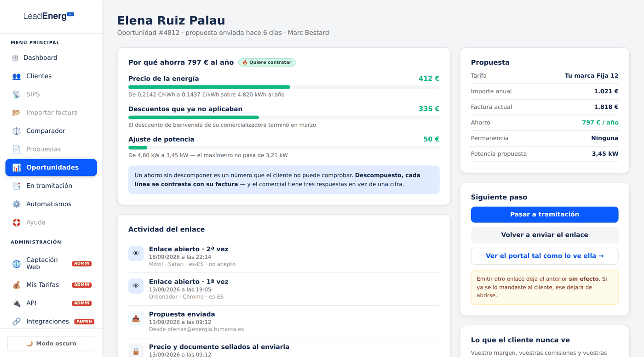
Task: Click the Descuentos que ya no aplicaban bar
Action: (x=284, y=117)
